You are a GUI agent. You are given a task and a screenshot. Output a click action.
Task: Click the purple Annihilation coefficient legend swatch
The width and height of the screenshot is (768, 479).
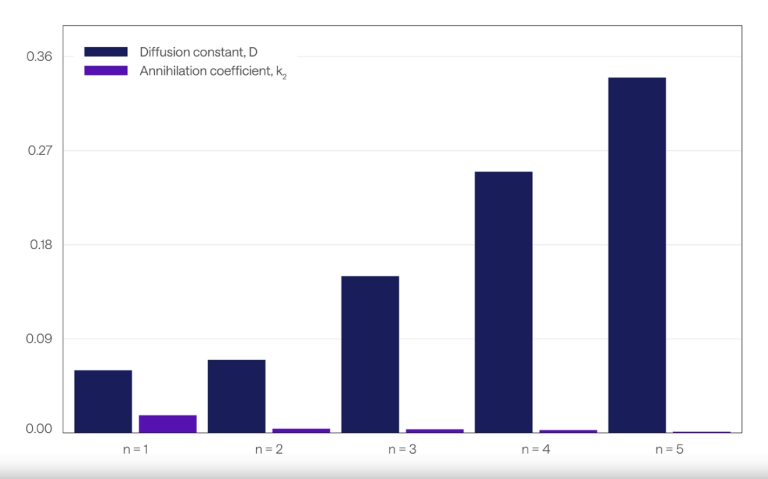coord(106,71)
